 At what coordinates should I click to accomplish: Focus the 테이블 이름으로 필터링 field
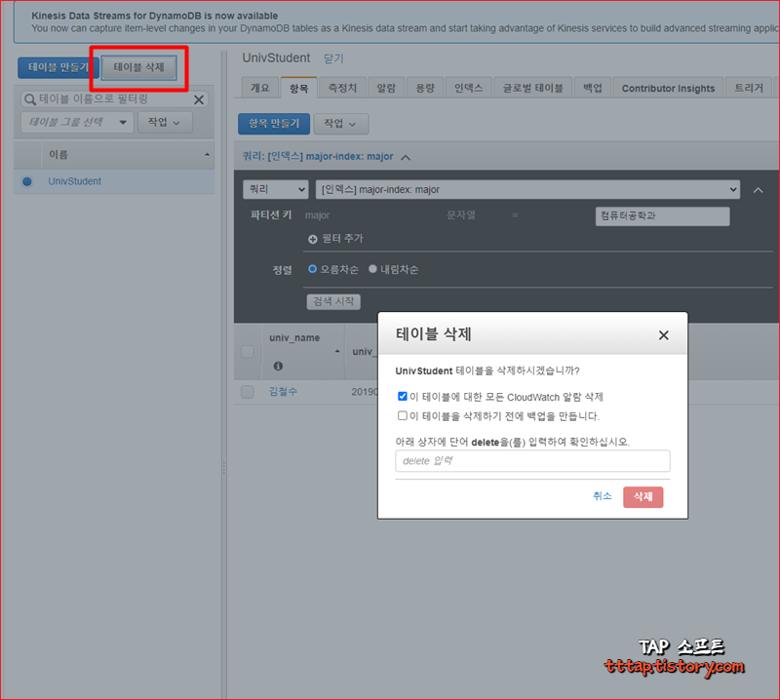point(114,99)
